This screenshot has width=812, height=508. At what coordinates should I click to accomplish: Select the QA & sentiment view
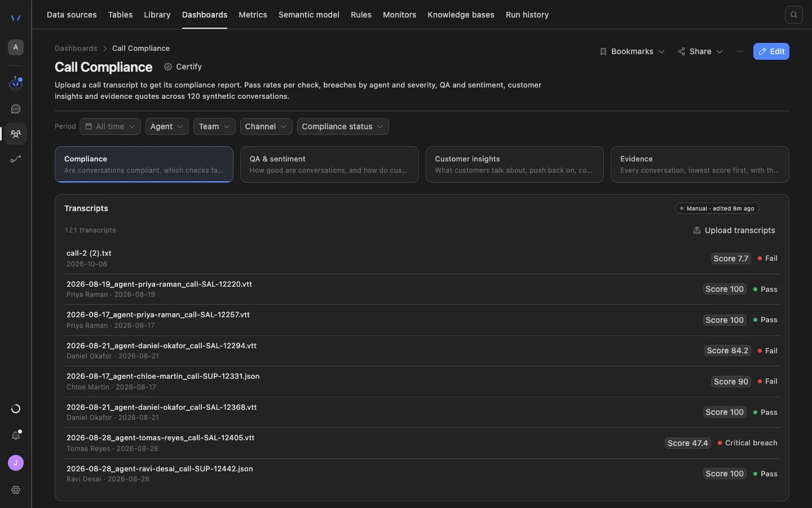329,164
